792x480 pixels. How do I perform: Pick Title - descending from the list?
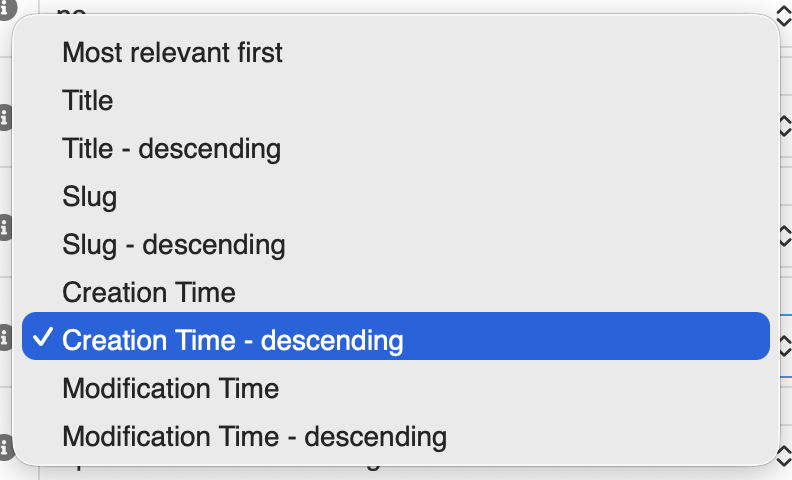tap(171, 148)
